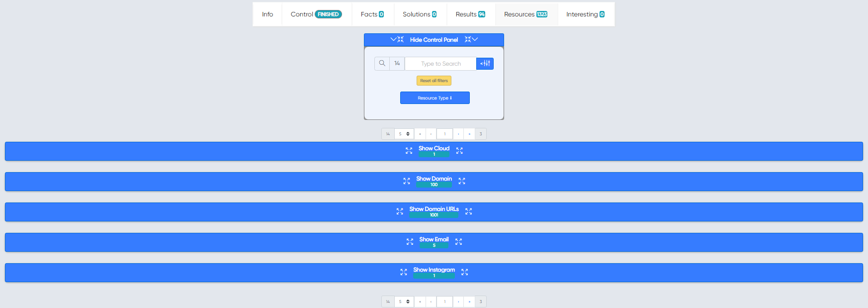The height and width of the screenshot is (308, 868).
Task: Jump to last page in top pagination
Action: (469, 134)
